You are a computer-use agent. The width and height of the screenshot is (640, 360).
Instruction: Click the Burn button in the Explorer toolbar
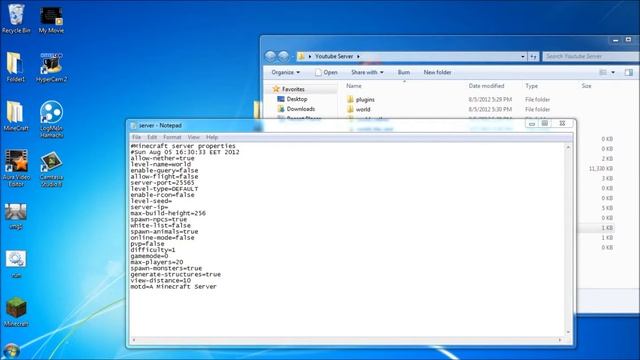click(404, 72)
